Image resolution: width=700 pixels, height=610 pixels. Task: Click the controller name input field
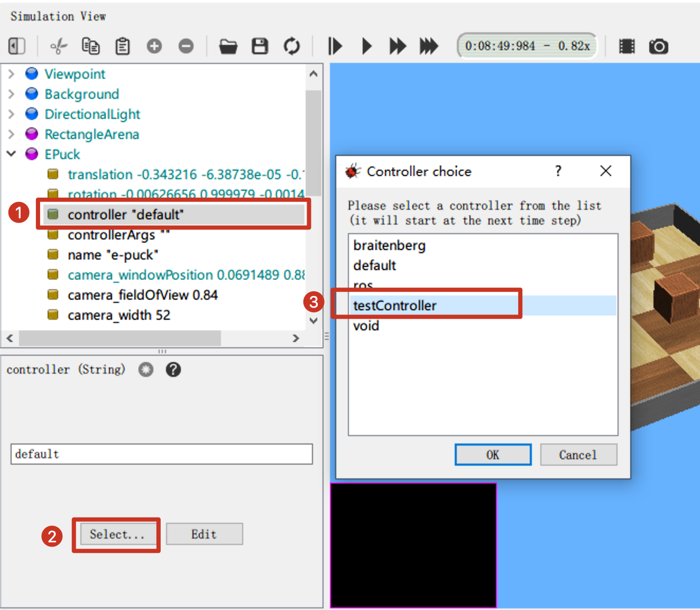[x=162, y=454]
